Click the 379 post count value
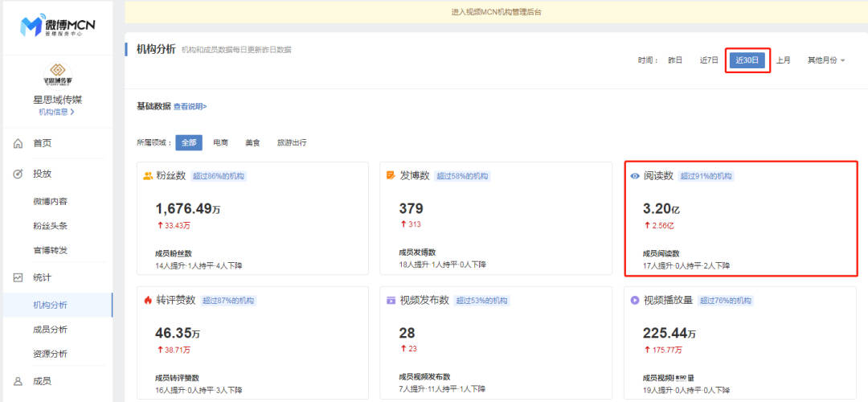Viewport: 868px width, 402px height. pos(411,209)
